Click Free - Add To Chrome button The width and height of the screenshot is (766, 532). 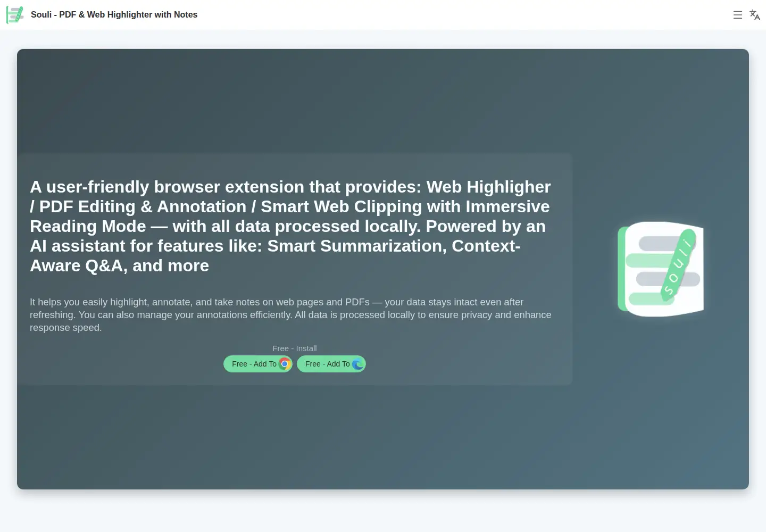(x=258, y=364)
